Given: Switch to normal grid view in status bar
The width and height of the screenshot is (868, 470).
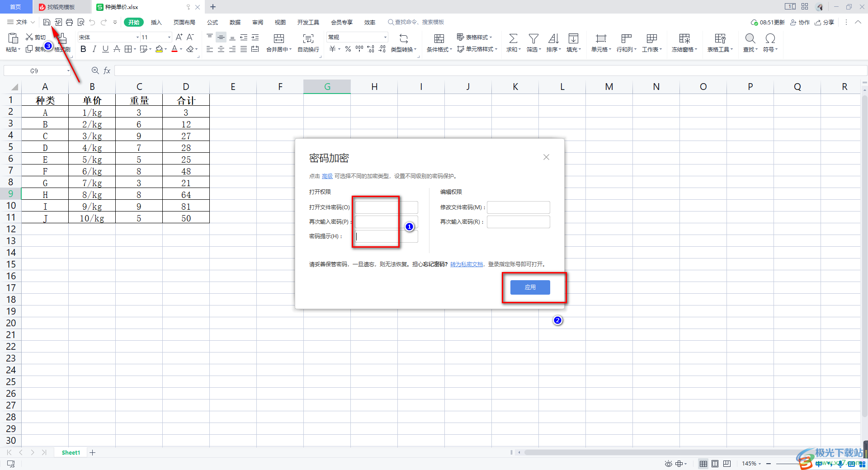Looking at the screenshot, I should tap(703, 464).
